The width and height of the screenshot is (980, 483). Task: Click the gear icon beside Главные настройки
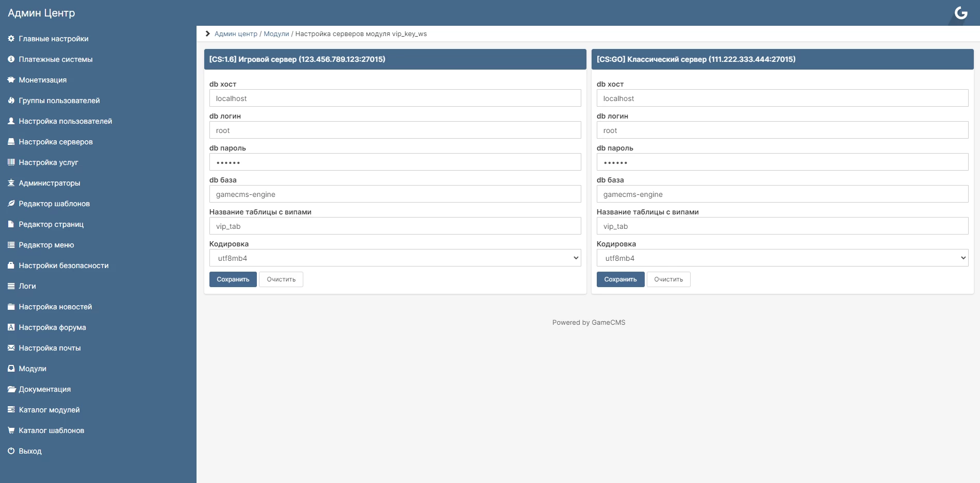[11, 39]
